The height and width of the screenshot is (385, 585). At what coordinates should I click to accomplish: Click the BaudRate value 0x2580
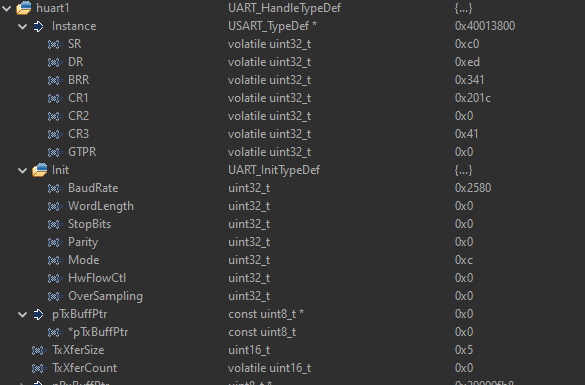point(473,188)
